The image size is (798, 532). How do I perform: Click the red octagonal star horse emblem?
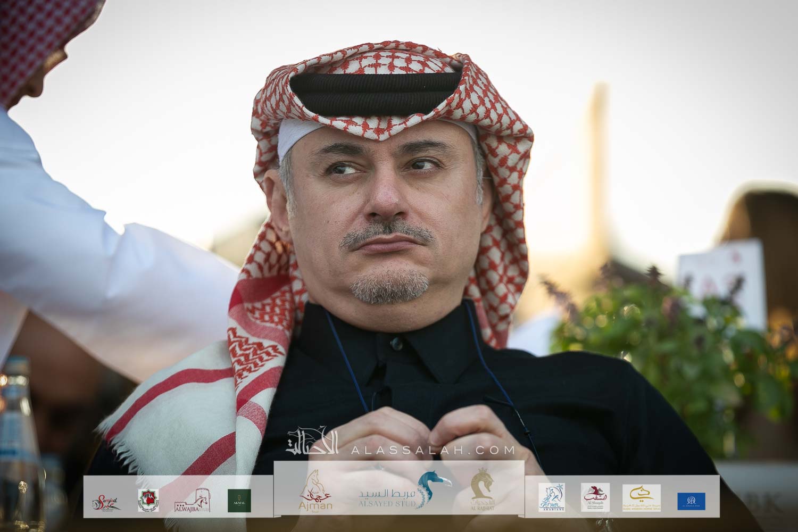click(x=145, y=500)
